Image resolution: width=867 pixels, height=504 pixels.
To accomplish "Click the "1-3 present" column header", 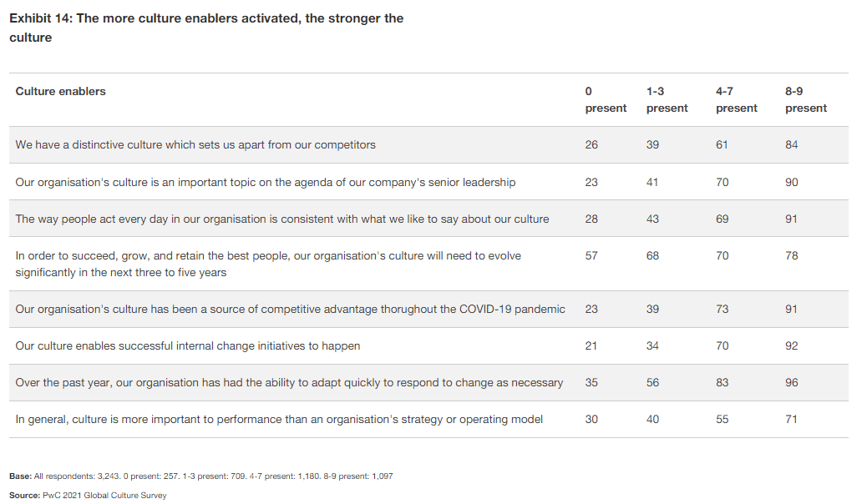I will pyautogui.click(x=667, y=99).
